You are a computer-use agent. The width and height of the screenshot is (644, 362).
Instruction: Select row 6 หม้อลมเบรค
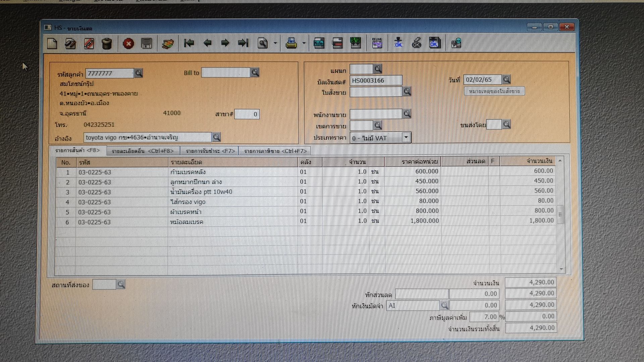tap(305, 222)
